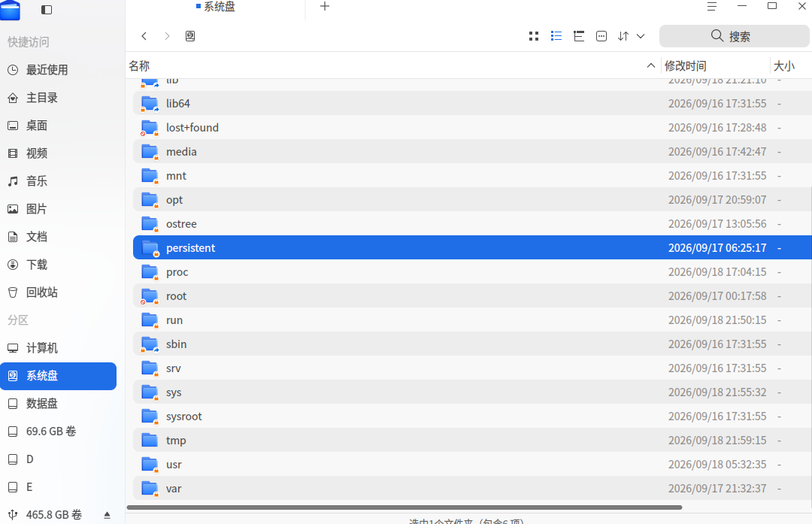
Task: Select the tmp folder icon
Action: tap(150, 441)
